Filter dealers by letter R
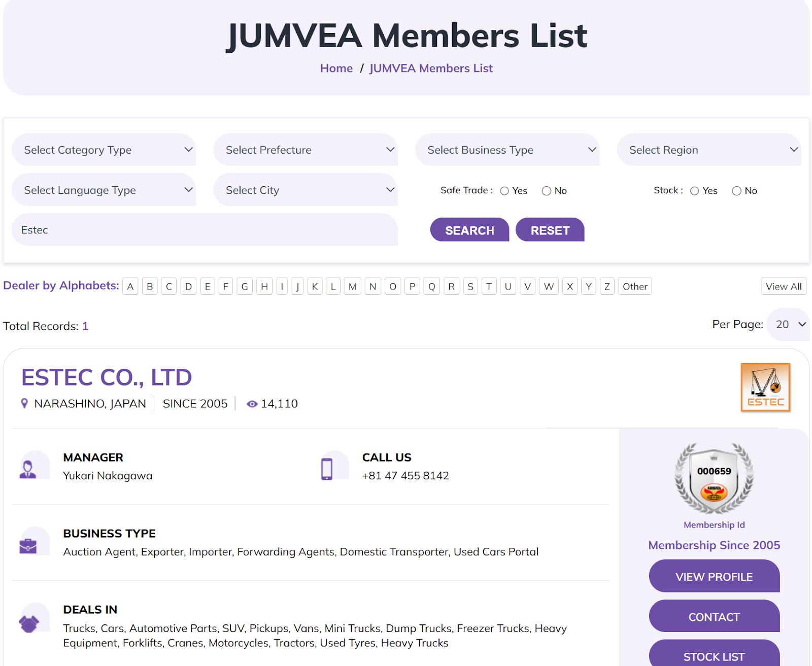Screen dimensions: 812x666 point(451,286)
